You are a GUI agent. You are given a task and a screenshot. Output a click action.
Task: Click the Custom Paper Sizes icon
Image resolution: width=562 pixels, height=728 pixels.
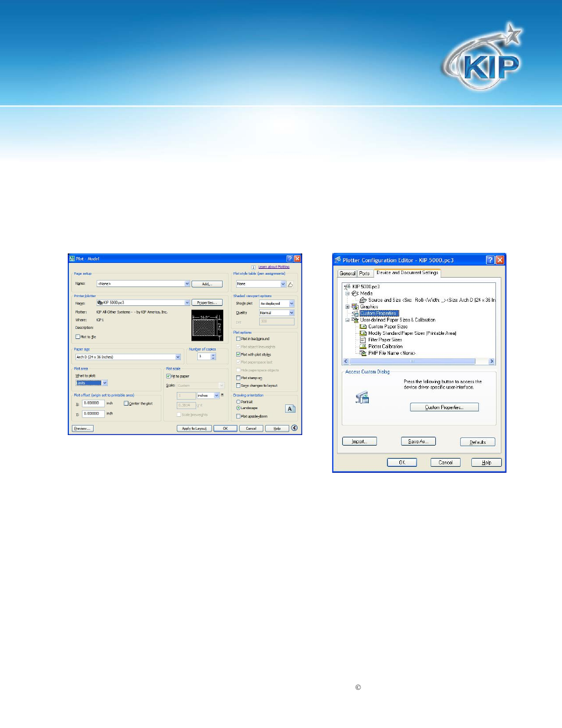(363, 327)
